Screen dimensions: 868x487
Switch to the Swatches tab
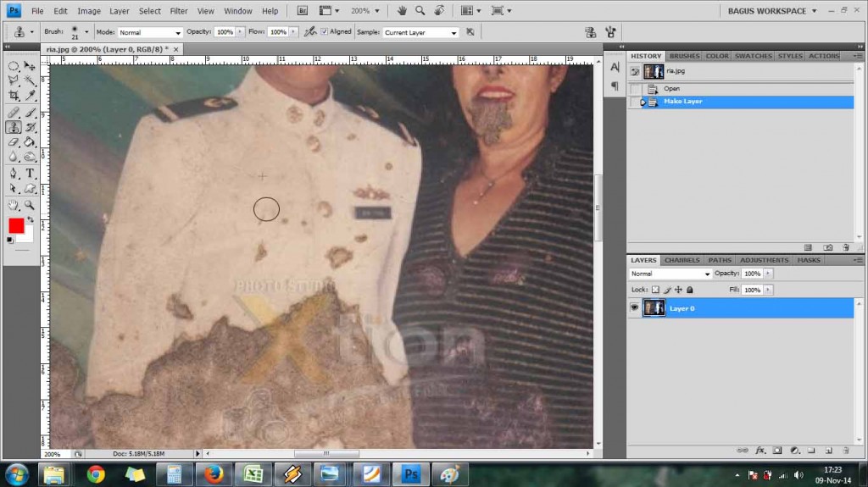pos(753,56)
